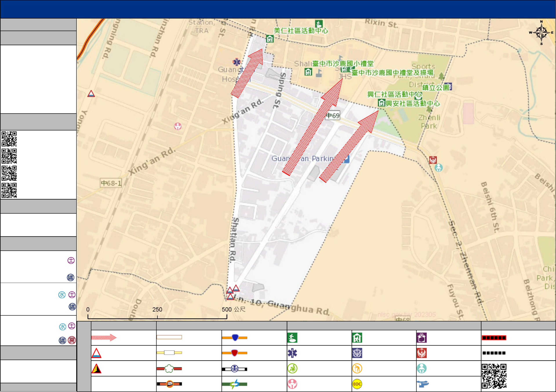Select the high-speed train line legend symbol
Viewport: 556px width, 392px height.
pos(169,384)
